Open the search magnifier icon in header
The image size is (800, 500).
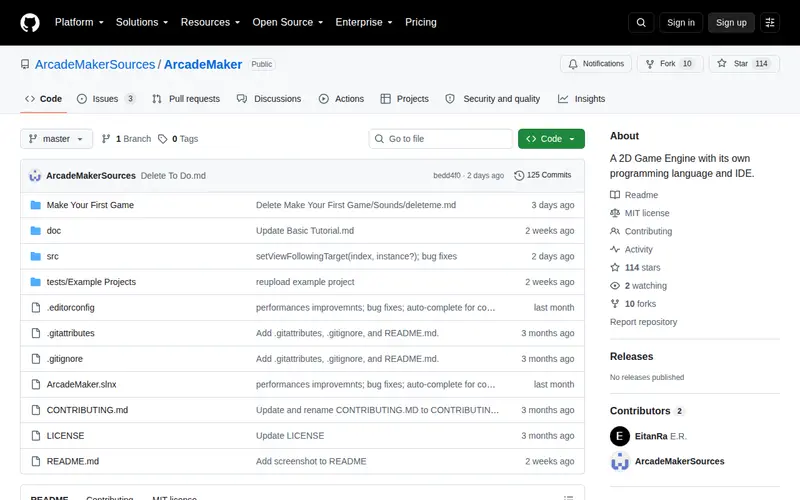click(641, 22)
